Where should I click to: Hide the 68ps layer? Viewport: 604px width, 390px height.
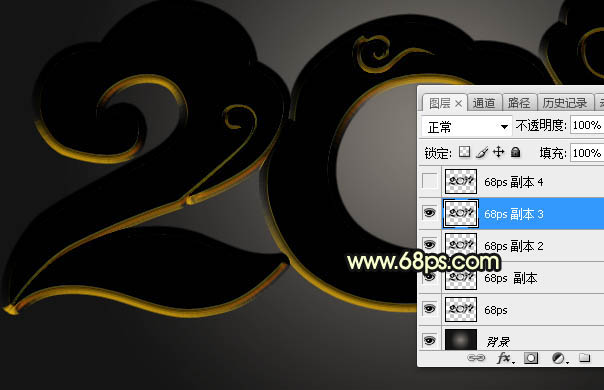tap(430, 309)
